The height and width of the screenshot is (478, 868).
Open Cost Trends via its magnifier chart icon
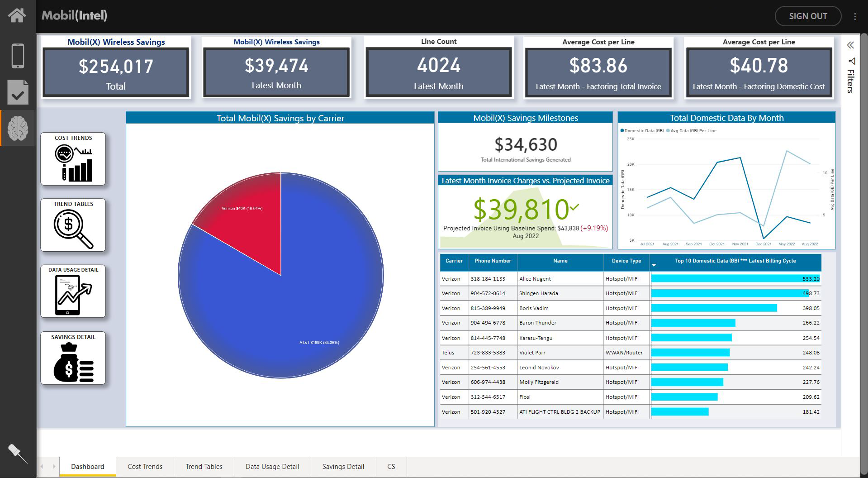(72, 159)
